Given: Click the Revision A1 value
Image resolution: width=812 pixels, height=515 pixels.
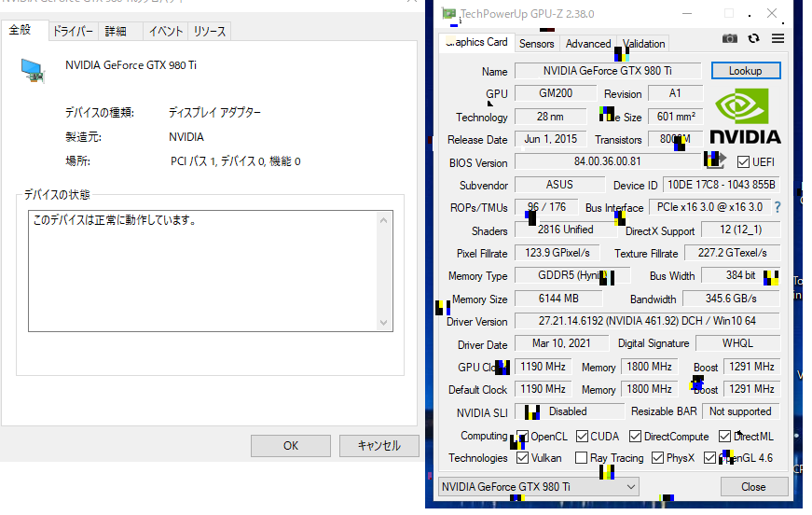Looking at the screenshot, I should [675, 93].
